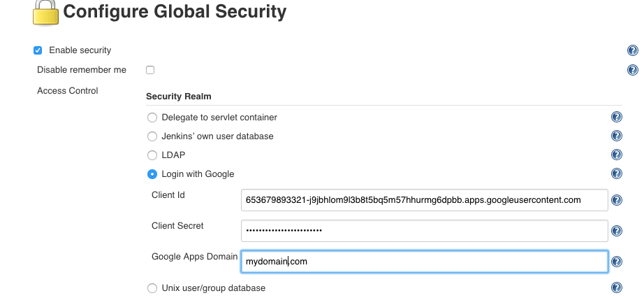This screenshot has width=644, height=298.
Task: Uncheck the Enable security checkbox
Action: click(38, 50)
